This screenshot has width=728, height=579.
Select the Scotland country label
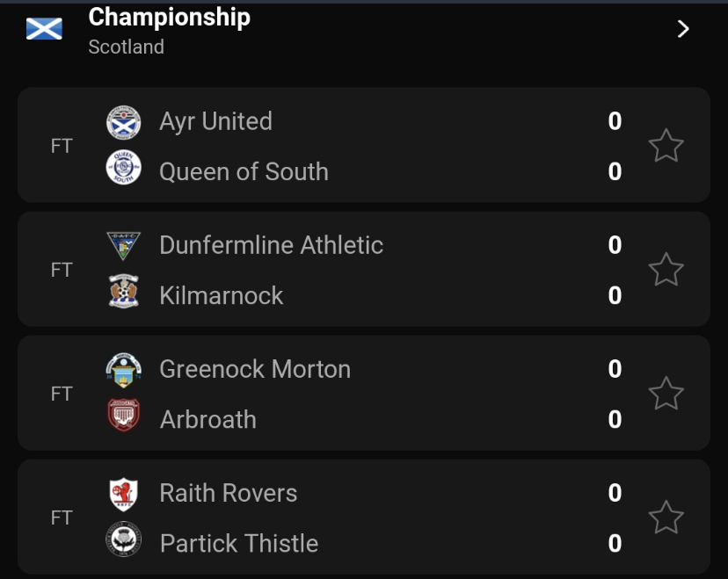[126, 47]
